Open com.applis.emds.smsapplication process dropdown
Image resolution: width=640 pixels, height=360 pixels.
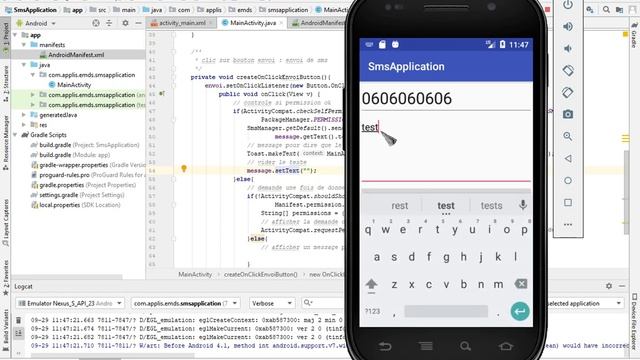pos(185,303)
